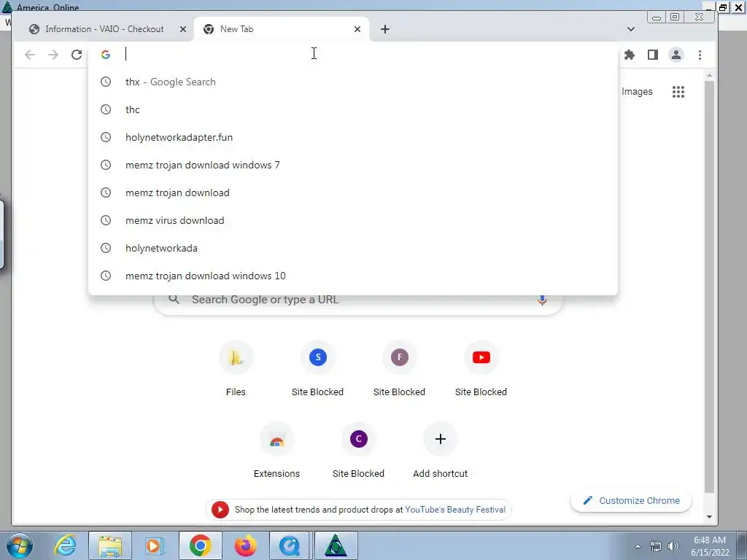This screenshot has height=560, width=747.
Task: Click the Images link
Action: point(637,91)
